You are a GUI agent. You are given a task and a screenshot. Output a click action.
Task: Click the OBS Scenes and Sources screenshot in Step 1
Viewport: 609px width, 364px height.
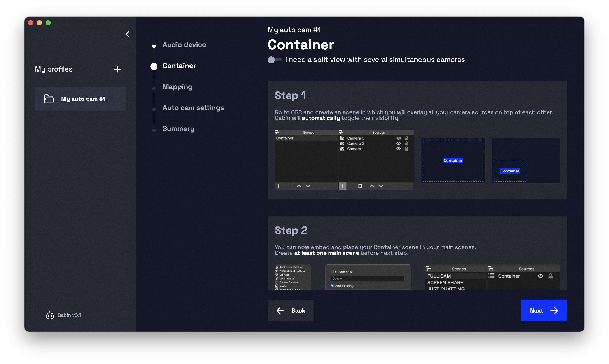point(344,160)
